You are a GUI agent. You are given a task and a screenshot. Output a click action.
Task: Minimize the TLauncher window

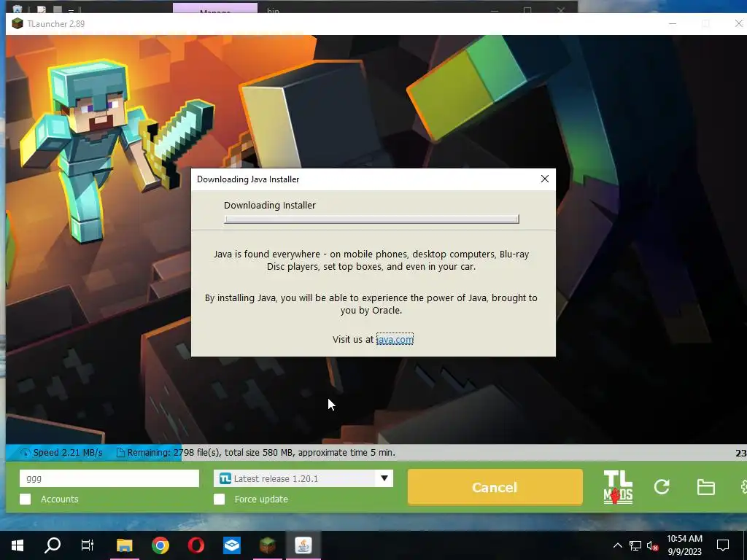(673, 24)
